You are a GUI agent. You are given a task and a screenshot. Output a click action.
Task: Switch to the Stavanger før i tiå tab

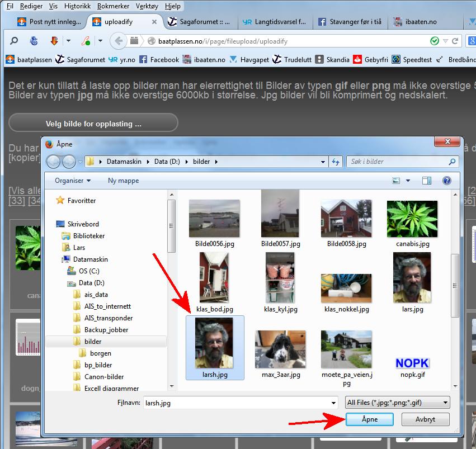[350, 22]
